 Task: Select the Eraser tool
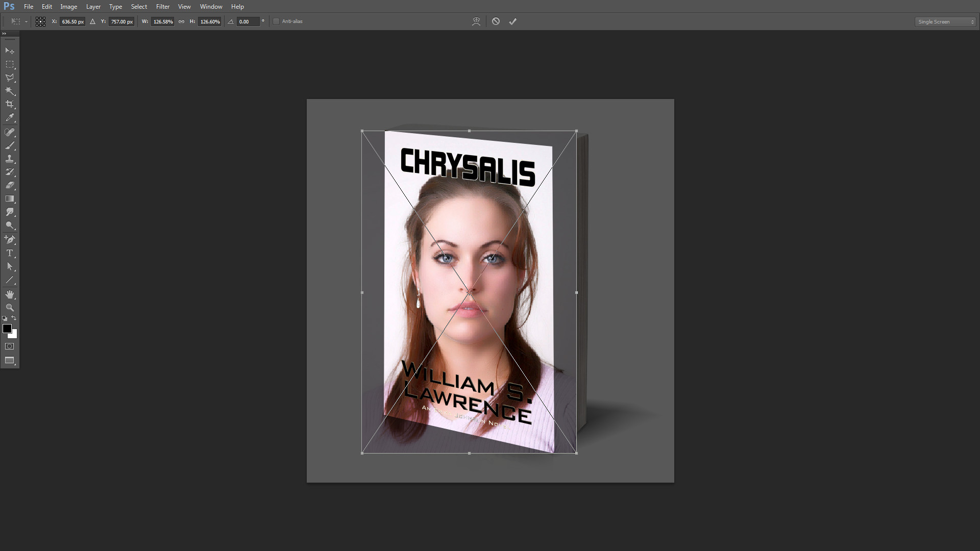coord(10,185)
